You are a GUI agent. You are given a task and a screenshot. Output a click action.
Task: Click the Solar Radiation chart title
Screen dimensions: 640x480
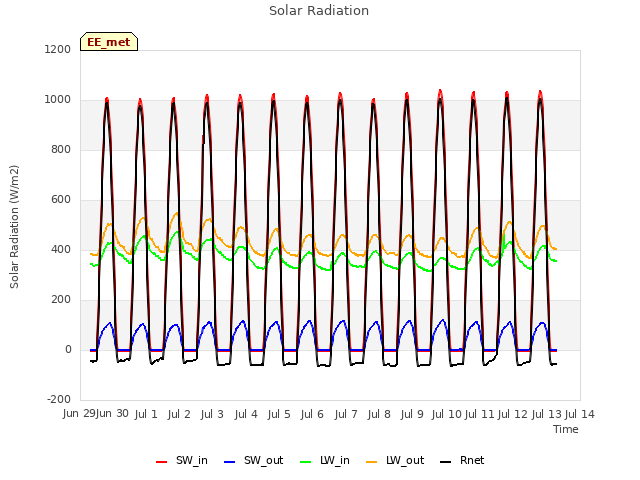319,11
